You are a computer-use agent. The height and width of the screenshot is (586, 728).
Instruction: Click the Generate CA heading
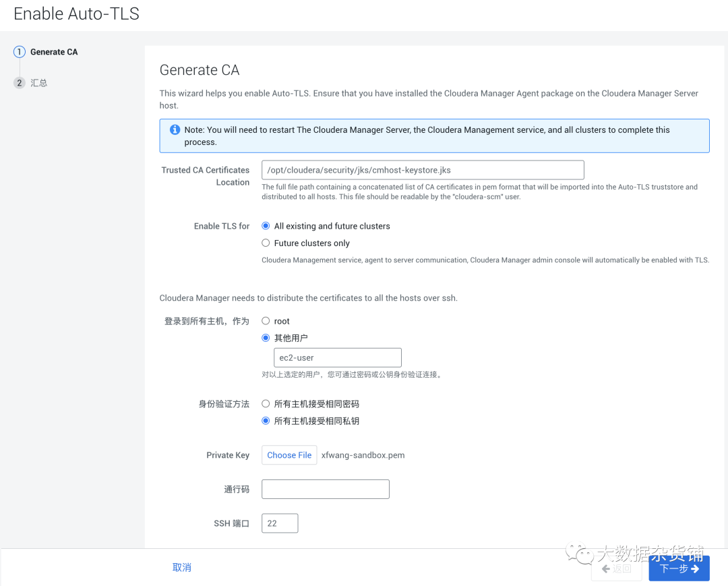point(199,69)
